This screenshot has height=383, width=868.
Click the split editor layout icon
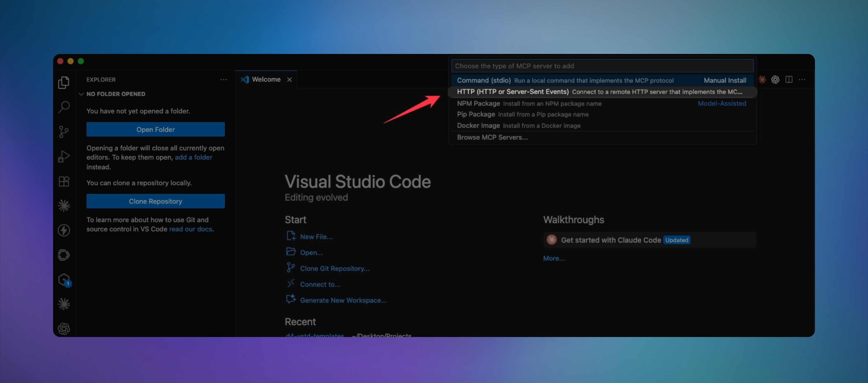(x=789, y=80)
